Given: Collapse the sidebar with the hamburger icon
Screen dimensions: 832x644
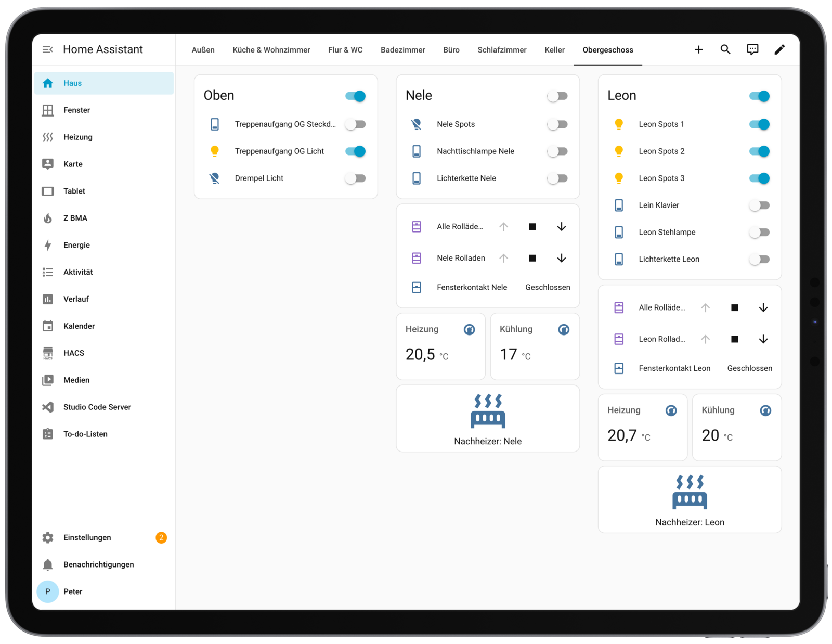Looking at the screenshot, I should pos(48,49).
